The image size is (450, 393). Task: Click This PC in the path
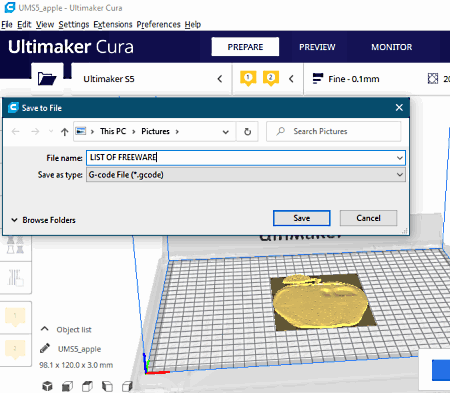tap(113, 131)
